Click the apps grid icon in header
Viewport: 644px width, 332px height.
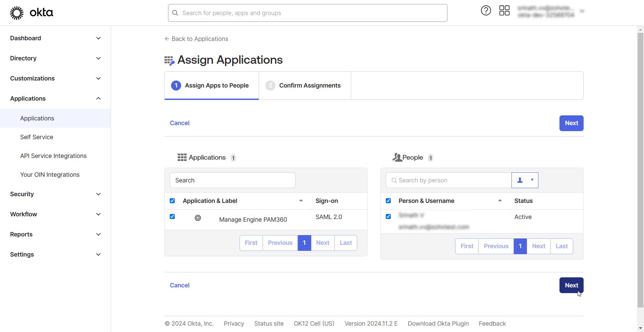pyautogui.click(x=504, y=10)
